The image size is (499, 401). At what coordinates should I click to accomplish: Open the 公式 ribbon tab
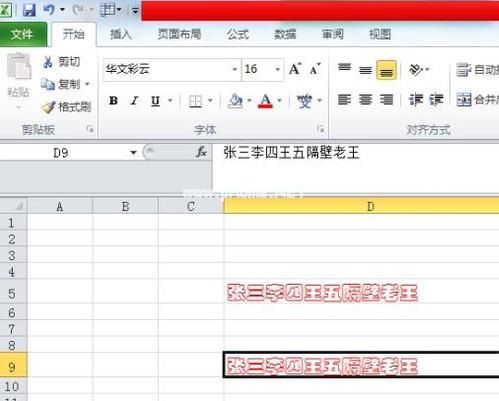238,34
